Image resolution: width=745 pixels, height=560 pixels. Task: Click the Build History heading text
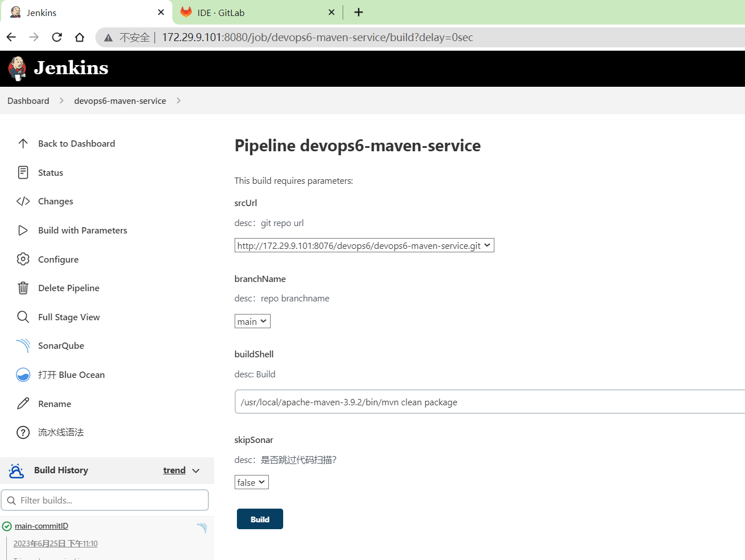(61, 470)
